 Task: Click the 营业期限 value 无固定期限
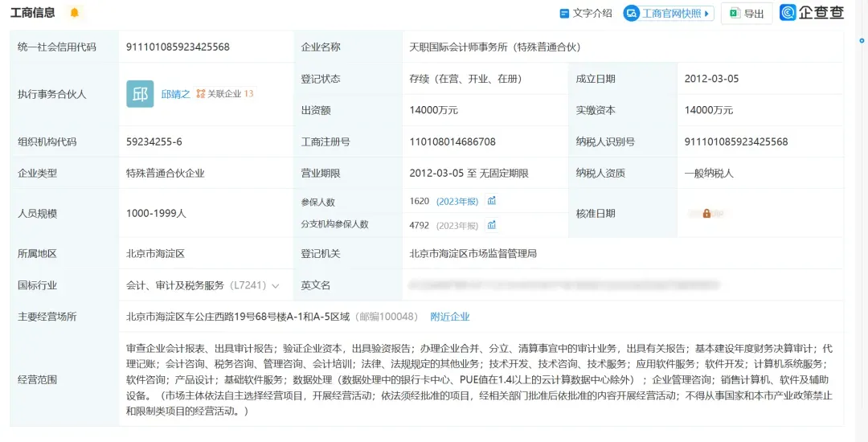[x=502, y=173]
